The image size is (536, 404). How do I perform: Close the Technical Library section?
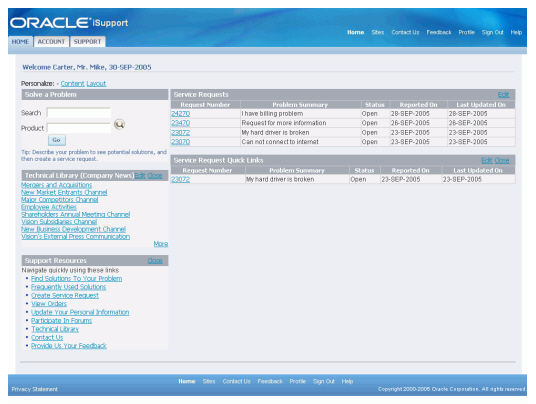[x=155, y=176]
